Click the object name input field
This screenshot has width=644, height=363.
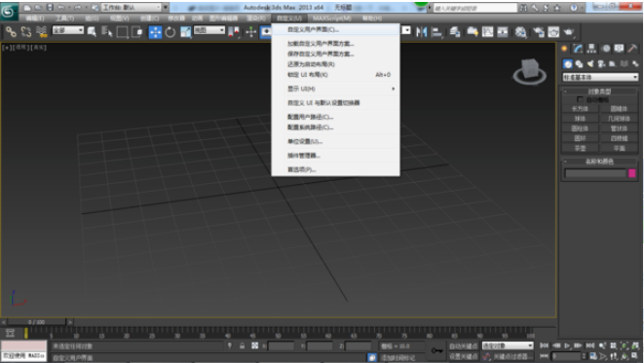(x=595, y=173)
